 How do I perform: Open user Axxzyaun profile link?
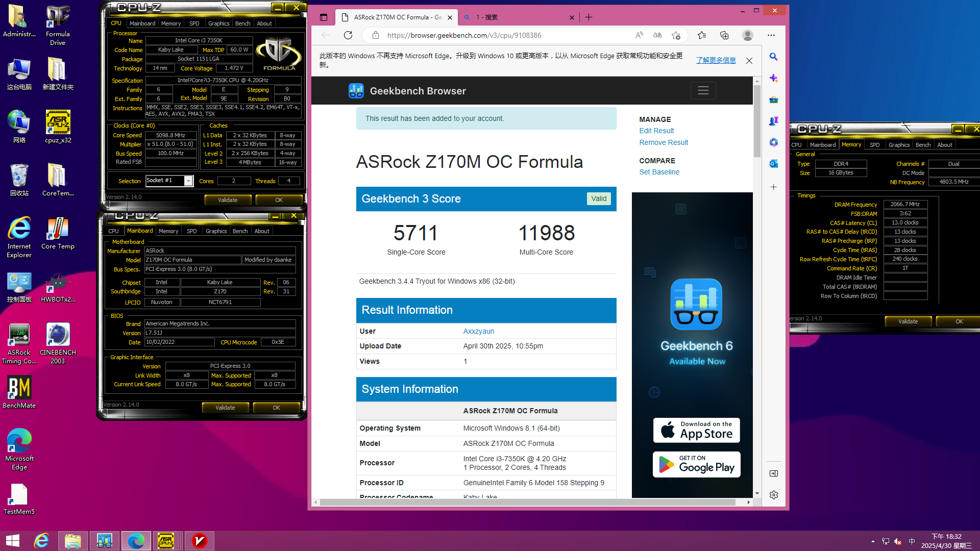click(x=478, y=331)
